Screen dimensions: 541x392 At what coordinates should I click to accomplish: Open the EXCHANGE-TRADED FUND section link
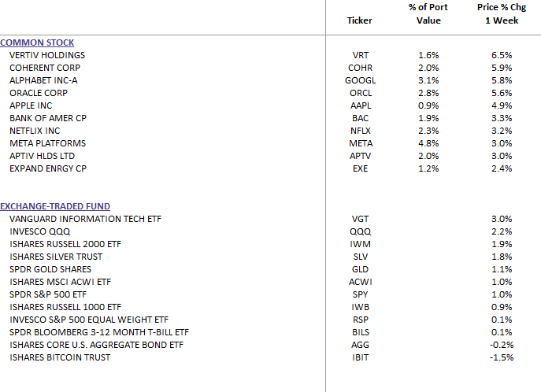click(55, 206)
